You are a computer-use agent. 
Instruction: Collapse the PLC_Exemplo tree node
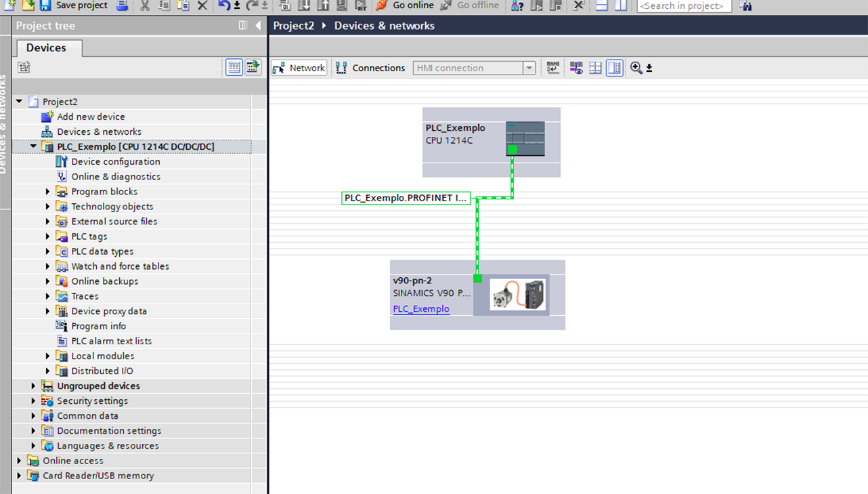coord(33,146)
